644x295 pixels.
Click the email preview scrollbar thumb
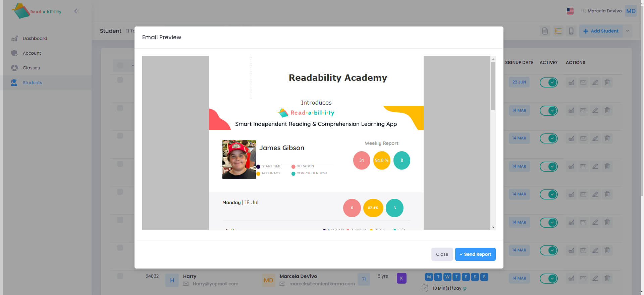click(493, 86)
